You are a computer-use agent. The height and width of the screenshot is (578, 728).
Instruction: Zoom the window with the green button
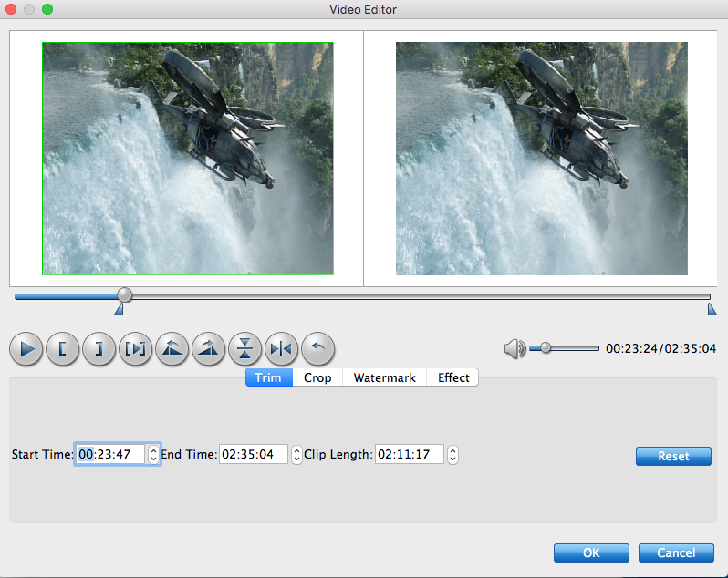(47, 9)
